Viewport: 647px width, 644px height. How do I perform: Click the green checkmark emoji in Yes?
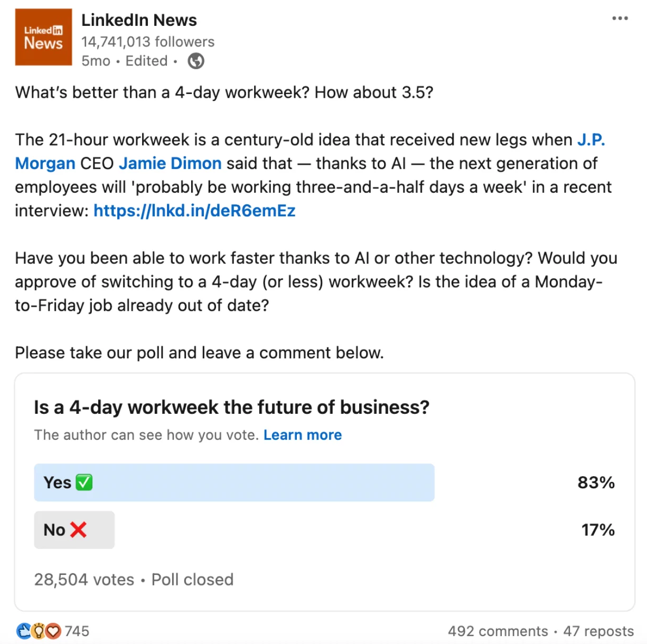[x=84, y=482]
